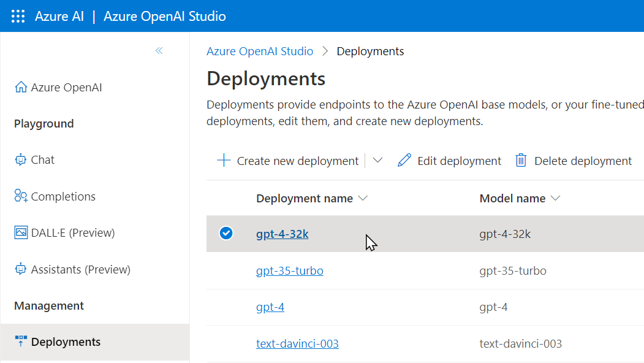Open the gpt-35-turbo deployment link
This screenshot has height=363, width=644.
[290, 271]
